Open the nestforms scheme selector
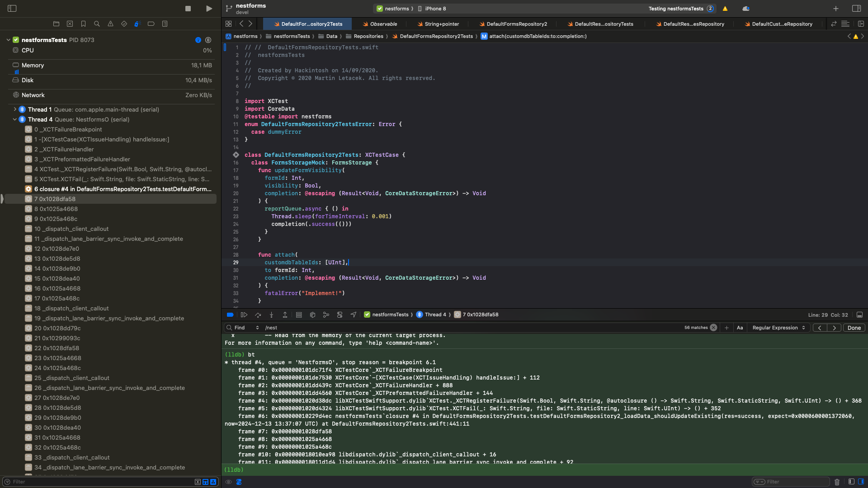The height and width of the screenshot is (488, 868). pos(393,9)
